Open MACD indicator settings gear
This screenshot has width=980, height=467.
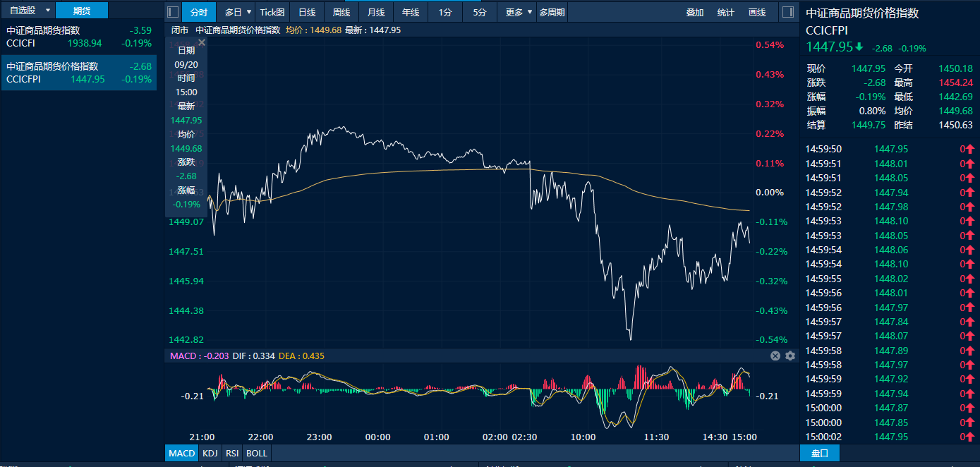click(790, 356)
